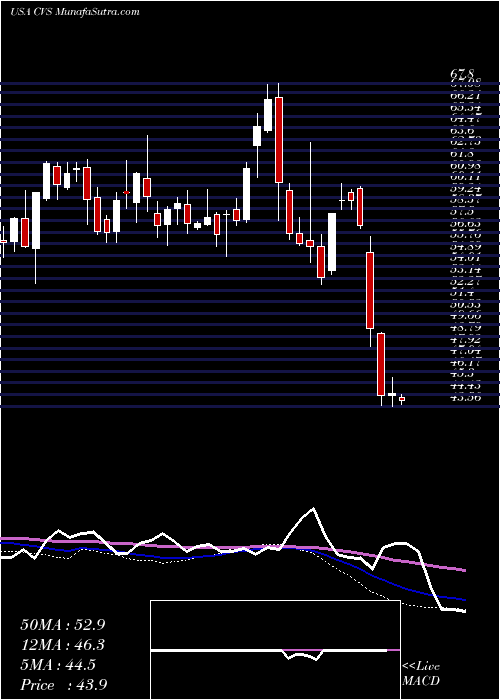The image size is (500, 700).
Task: Click the 54.01 price axis label
Action: (465, 258)
